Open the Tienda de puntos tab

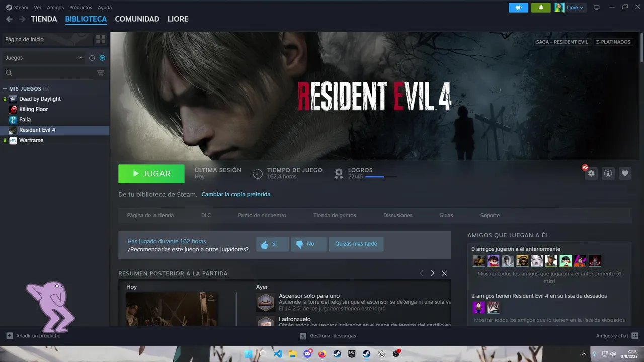coord(335,215)
